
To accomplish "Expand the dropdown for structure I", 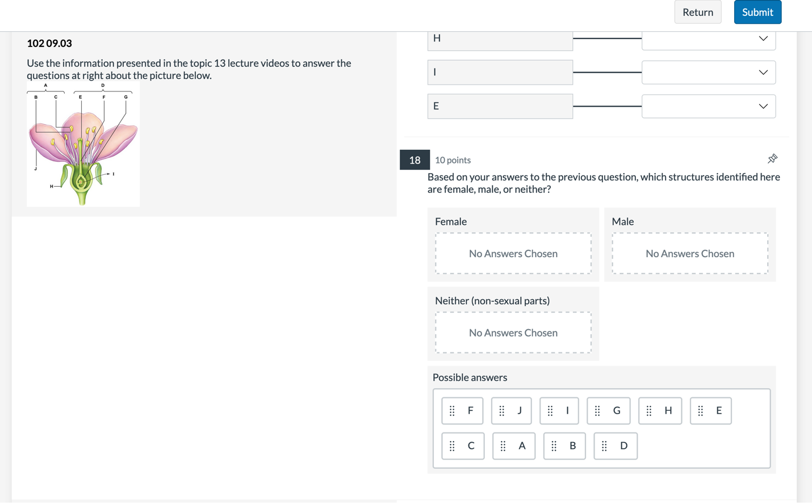I will (708, 73).
